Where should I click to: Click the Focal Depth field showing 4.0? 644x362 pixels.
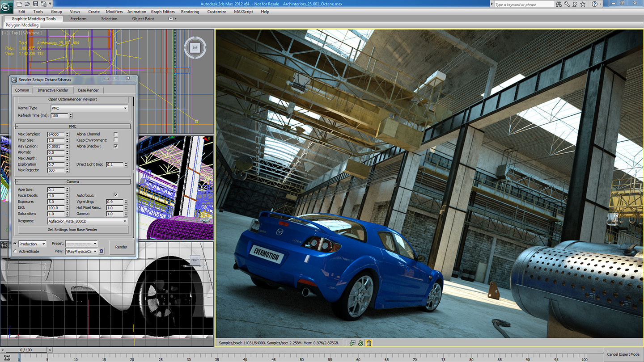coord(56,196)
